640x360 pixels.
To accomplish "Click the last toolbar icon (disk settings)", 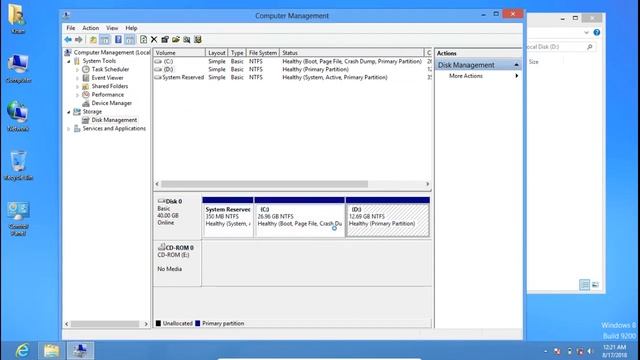I will [x=198, y=40].
